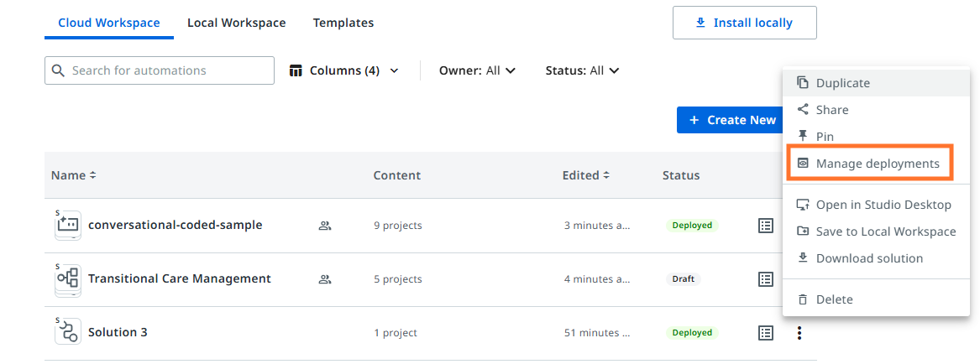980x364 pixels.
Task: Click the Duplicate copy icon
Action: (x=803, y=83)
